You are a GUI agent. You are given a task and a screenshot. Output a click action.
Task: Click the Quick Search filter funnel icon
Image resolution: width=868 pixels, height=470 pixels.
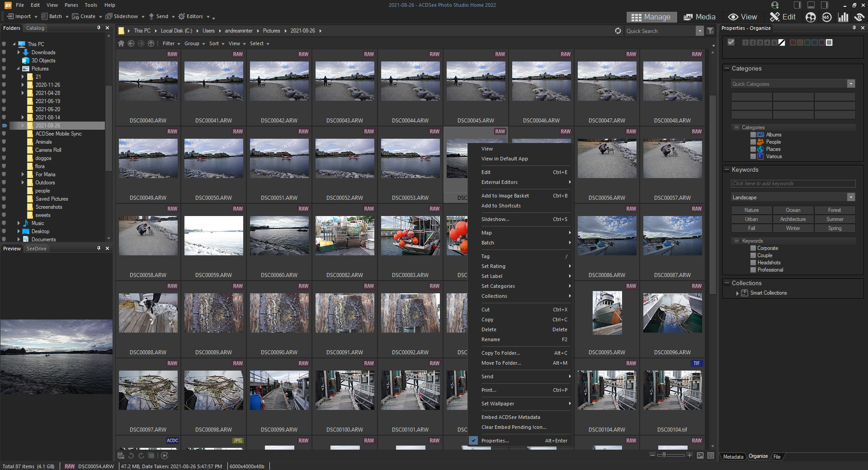pos(710,31)
